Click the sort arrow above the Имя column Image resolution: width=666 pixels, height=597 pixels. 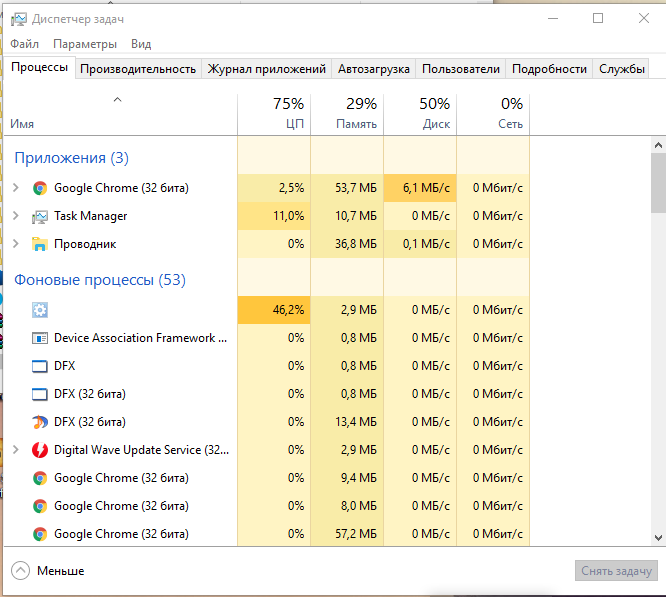(x=118, y=100)
